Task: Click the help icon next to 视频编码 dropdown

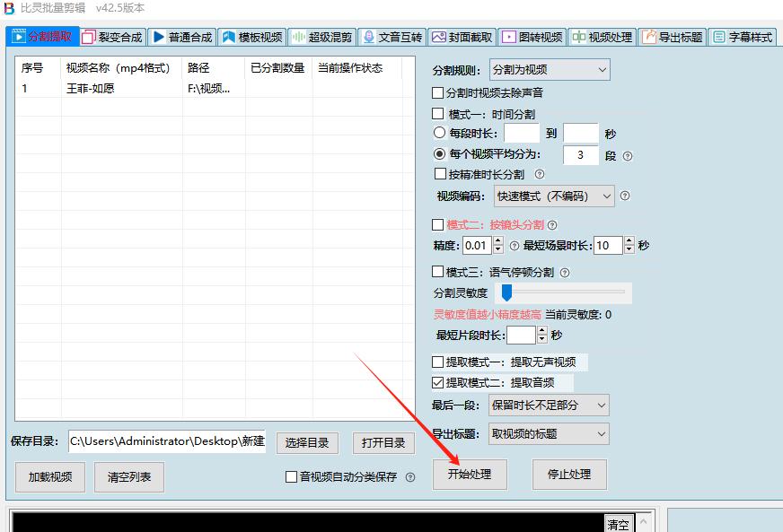Action: [626, 196]
